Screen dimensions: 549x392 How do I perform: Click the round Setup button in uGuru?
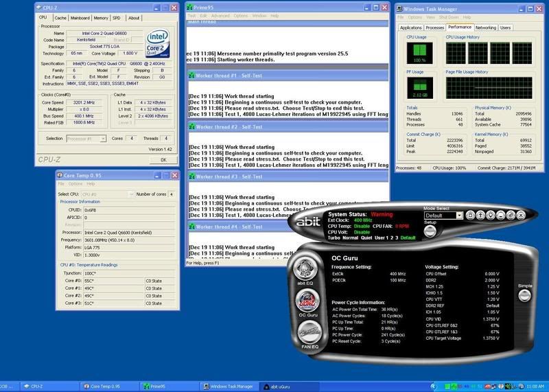pyautogui.click(x=430, y=231)
